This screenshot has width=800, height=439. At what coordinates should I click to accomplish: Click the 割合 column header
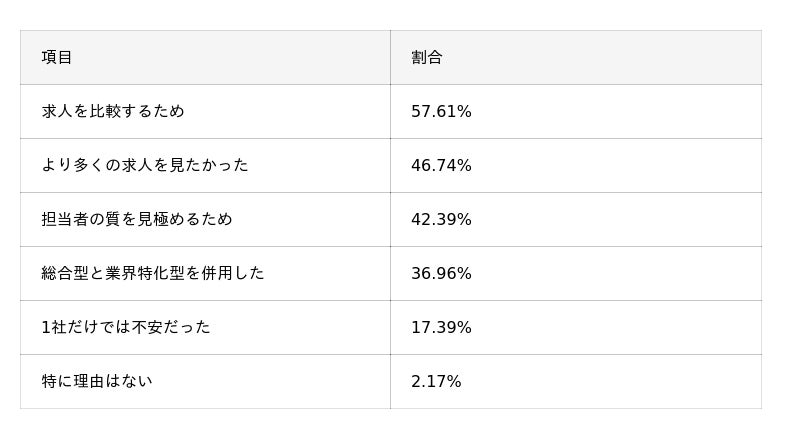[427, 58]
